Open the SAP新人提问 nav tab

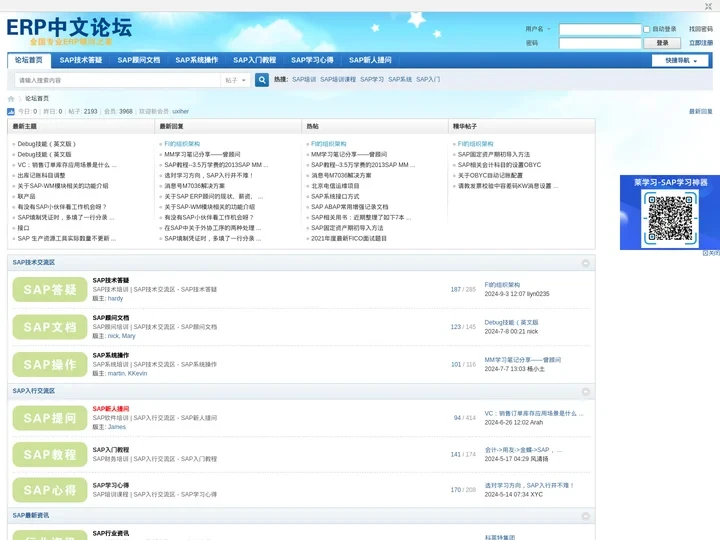pyautogui.click(x=370, y=60)
